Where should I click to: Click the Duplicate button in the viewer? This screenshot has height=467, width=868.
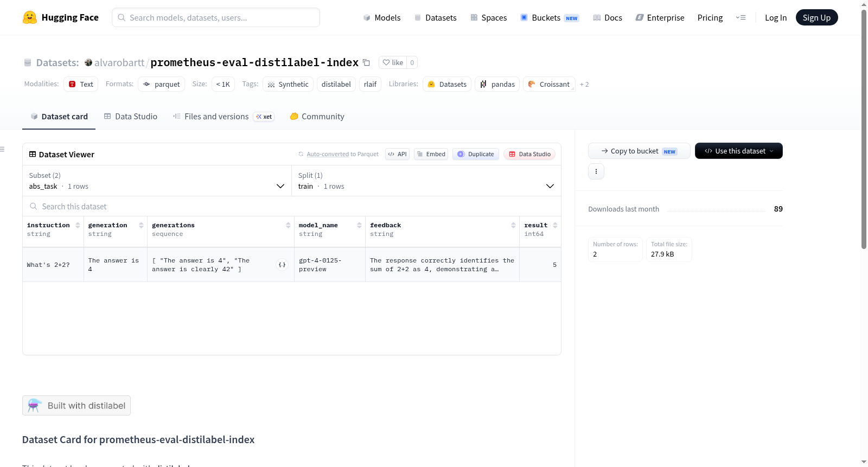(x=476, y=154)
